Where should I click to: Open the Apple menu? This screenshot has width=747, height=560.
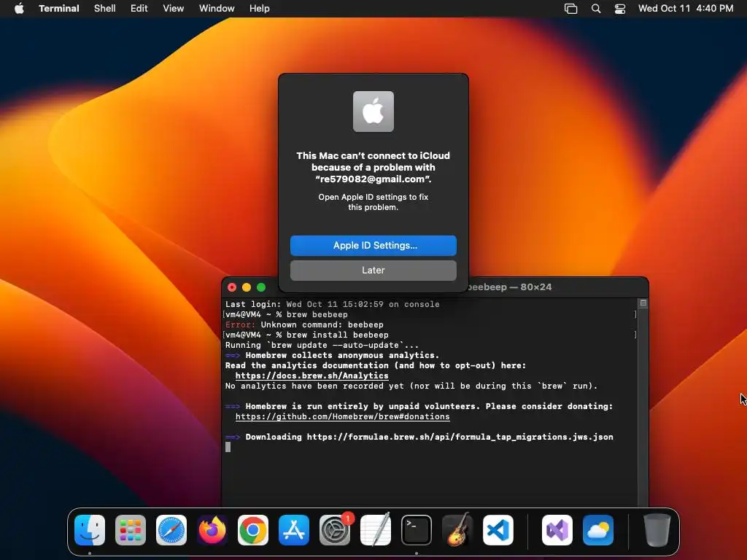coord(19,8)
